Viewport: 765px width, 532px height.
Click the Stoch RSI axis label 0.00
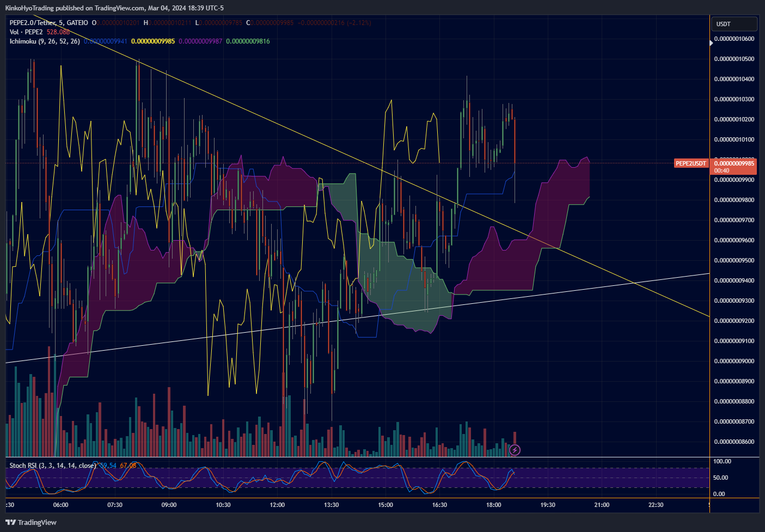[719, 494]
